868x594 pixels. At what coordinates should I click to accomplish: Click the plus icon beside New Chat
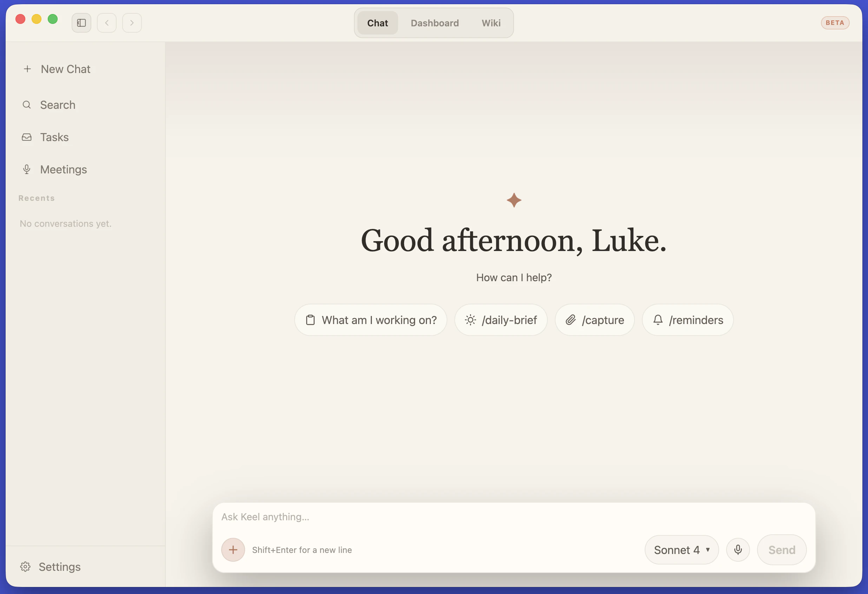click(27, 69)
